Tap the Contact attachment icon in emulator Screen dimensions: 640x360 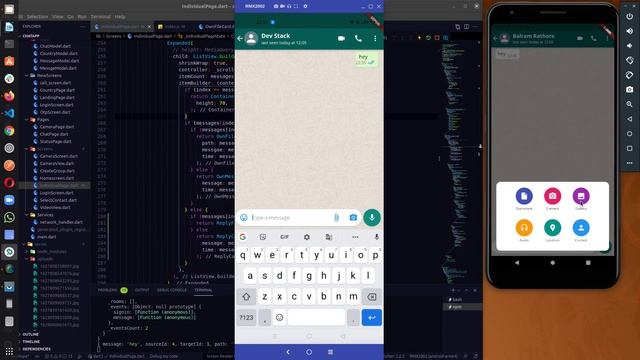pyautogui.click(x=581, y=228)
